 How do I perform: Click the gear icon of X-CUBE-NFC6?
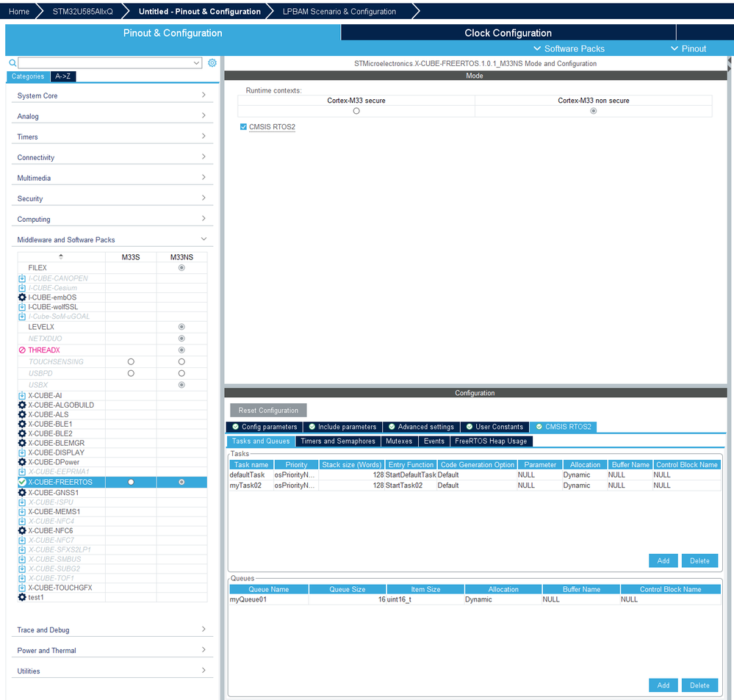22,530
